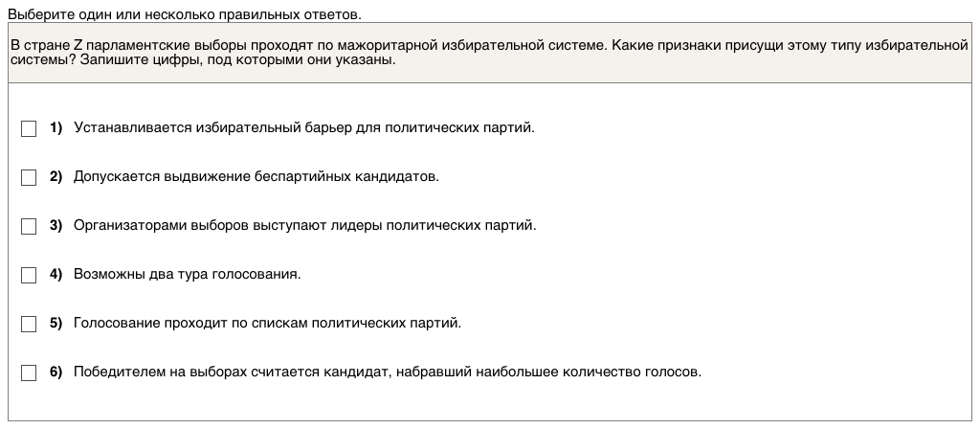980x429 pixels.
Task: Click the answer text starting with Победителем на выборах
Action: click(387, 372)
